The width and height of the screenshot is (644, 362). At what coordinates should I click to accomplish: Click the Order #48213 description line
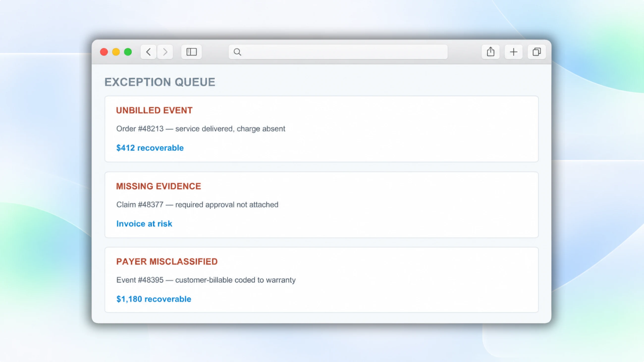(x=201, y=129)
